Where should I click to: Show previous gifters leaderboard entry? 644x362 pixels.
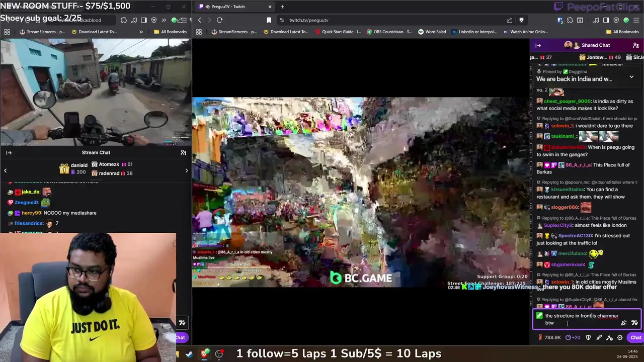point(5,170)
